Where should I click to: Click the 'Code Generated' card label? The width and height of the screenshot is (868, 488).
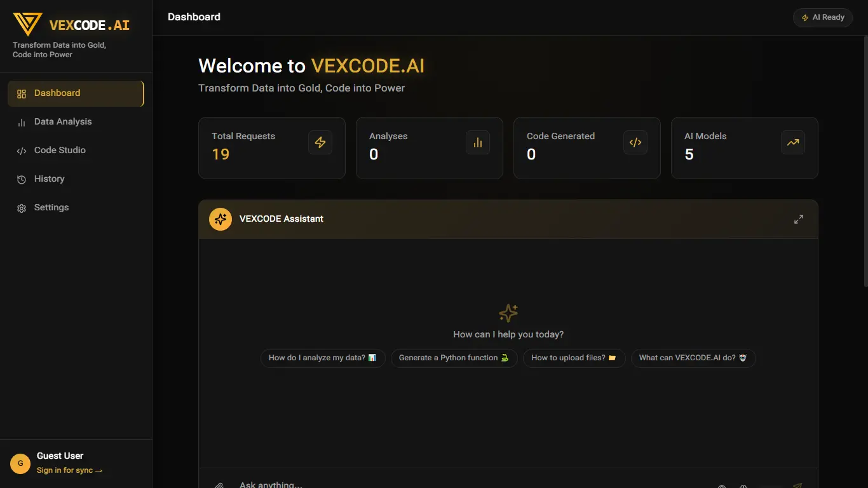(x=560, y=136)
